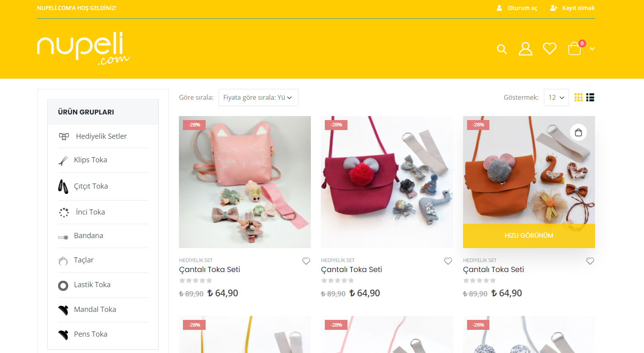Open the Göstermek 12 items dropdown
The height and width of the screenshot is (353, 644).
(x=556, y=97)
